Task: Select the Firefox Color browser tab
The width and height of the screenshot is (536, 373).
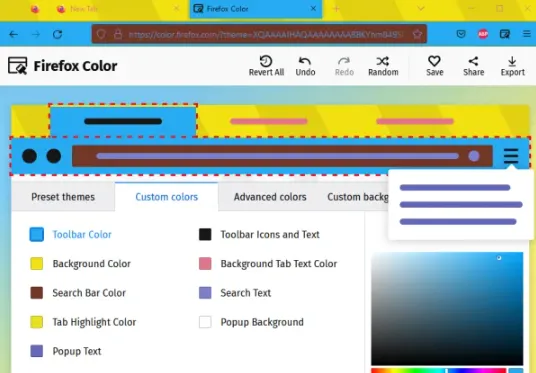Action: point(256,9)
